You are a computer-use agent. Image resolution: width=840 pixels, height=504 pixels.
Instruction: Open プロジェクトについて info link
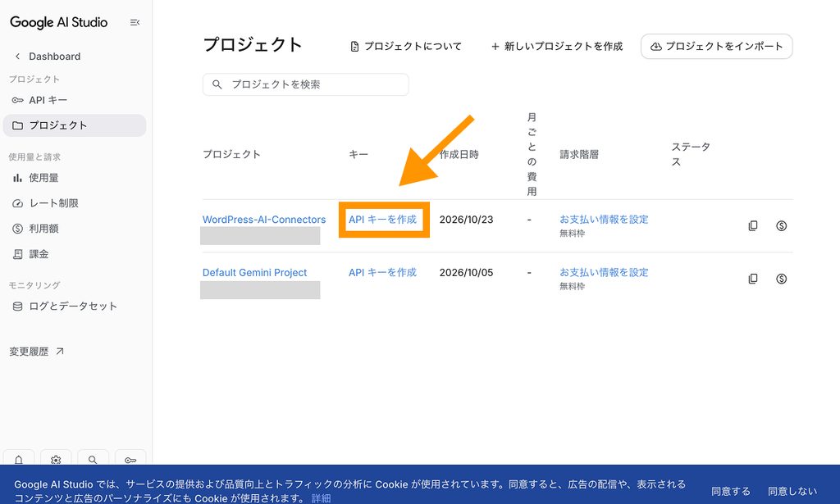click(405, 47)
